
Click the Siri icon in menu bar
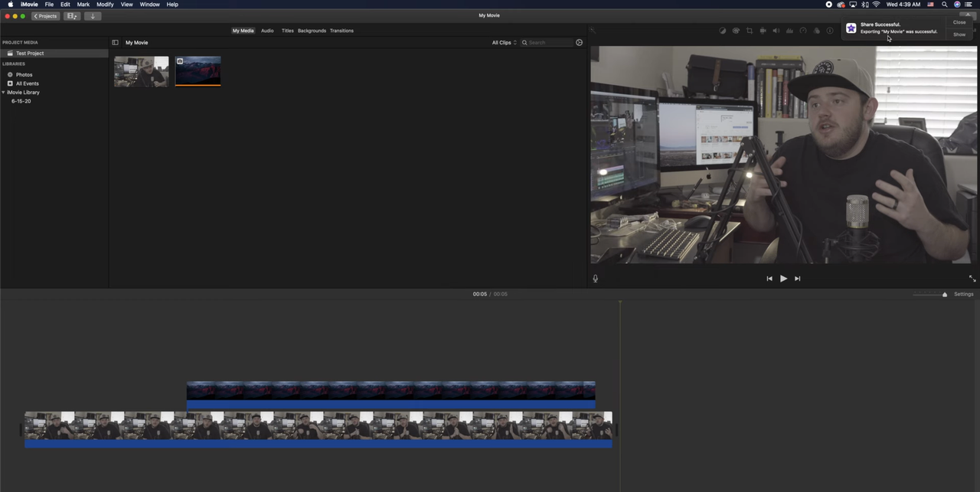[957, 5]
